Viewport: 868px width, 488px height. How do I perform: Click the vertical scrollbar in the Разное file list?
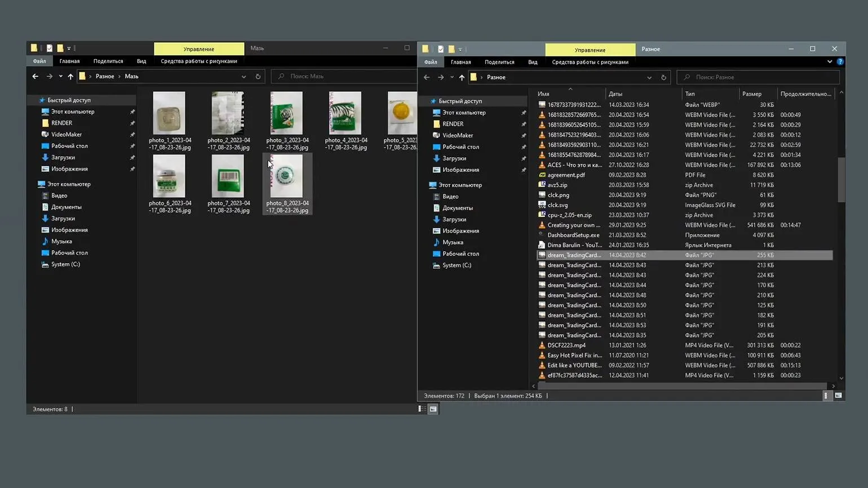click(841, 180)
